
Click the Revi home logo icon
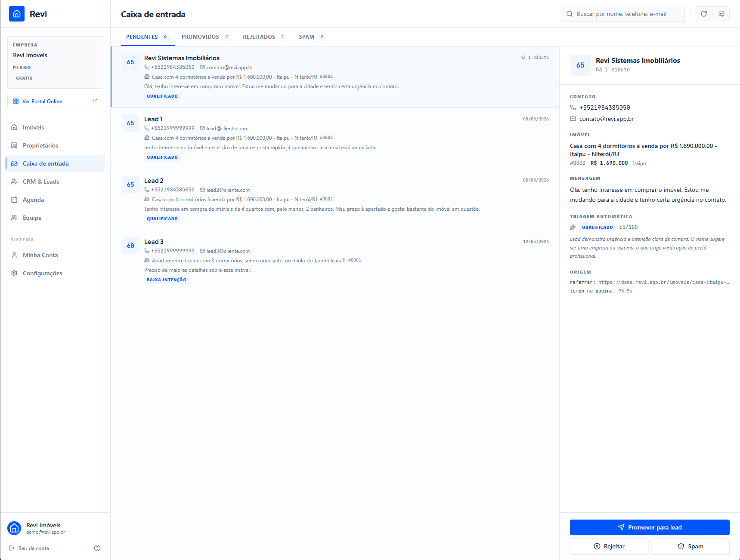click(x=17, y=14)
